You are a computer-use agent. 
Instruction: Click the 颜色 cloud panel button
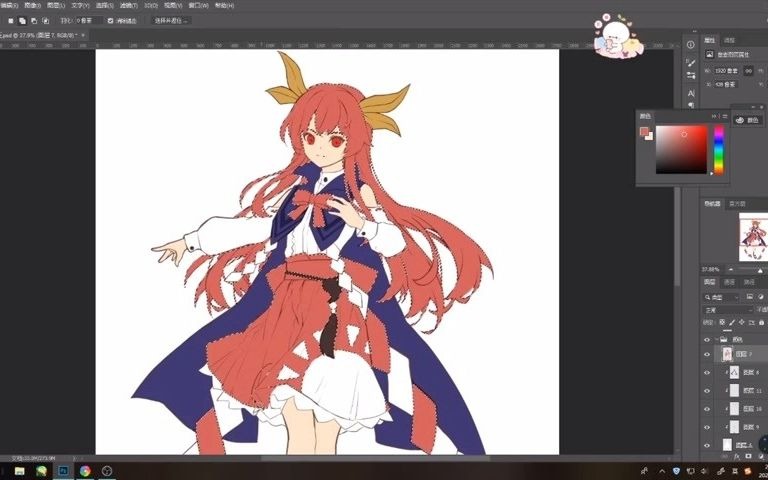[747, 120]
